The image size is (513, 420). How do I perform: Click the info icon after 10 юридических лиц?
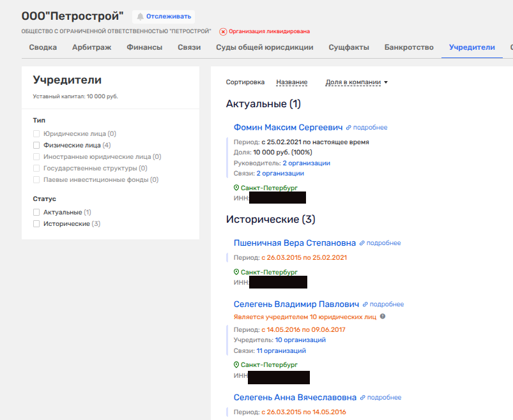pos(383,316)
